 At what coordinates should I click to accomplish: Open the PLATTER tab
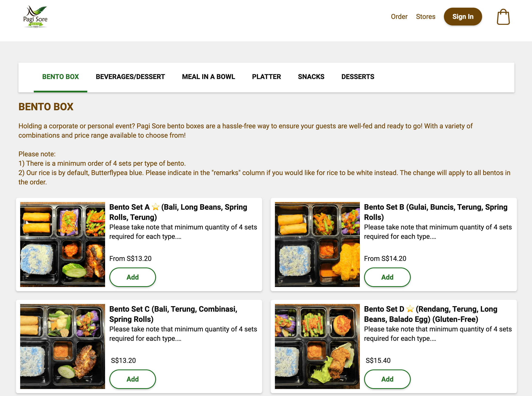pyautogui.click(x=266, y=77)
